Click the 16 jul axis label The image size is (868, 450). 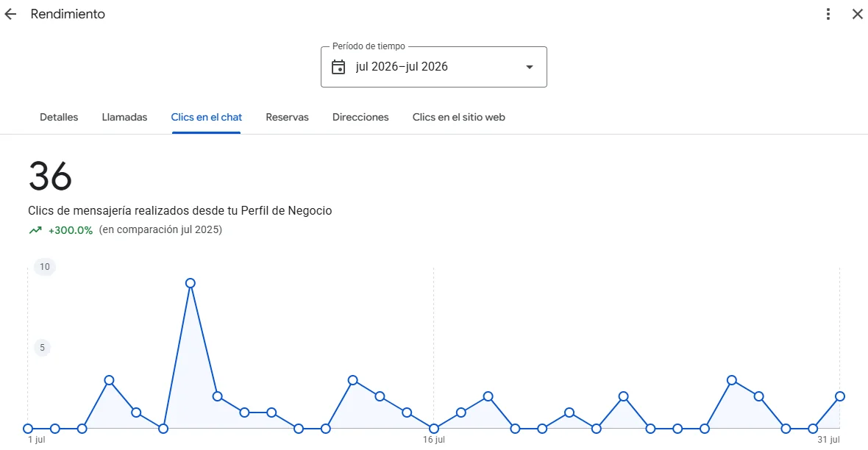point(434,440)
